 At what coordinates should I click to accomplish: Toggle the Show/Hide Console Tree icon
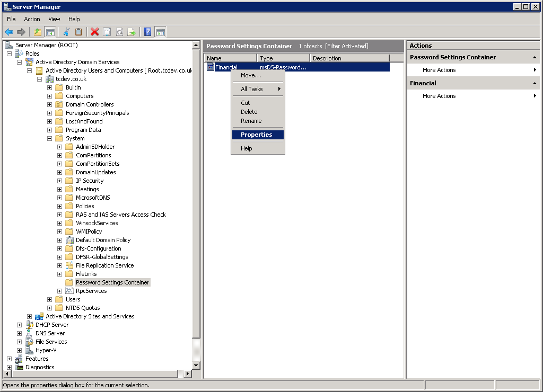[x=50, y=32]
